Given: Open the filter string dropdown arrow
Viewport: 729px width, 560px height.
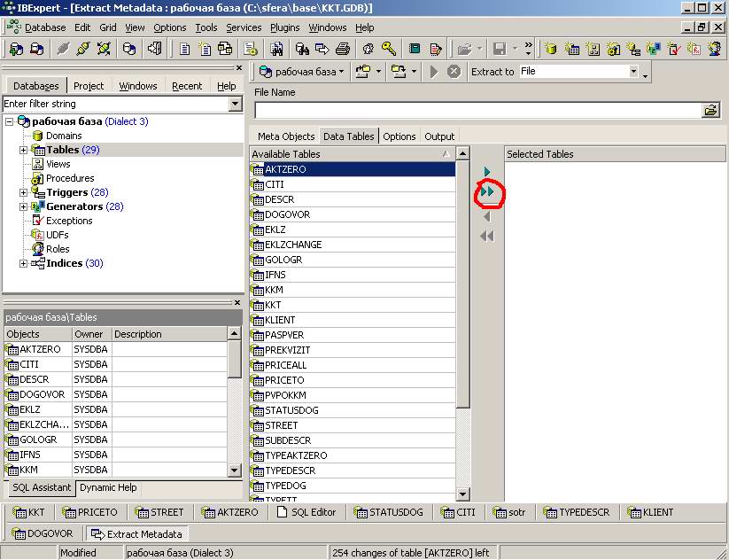Looking at the screenshot, I should (236, 104).
